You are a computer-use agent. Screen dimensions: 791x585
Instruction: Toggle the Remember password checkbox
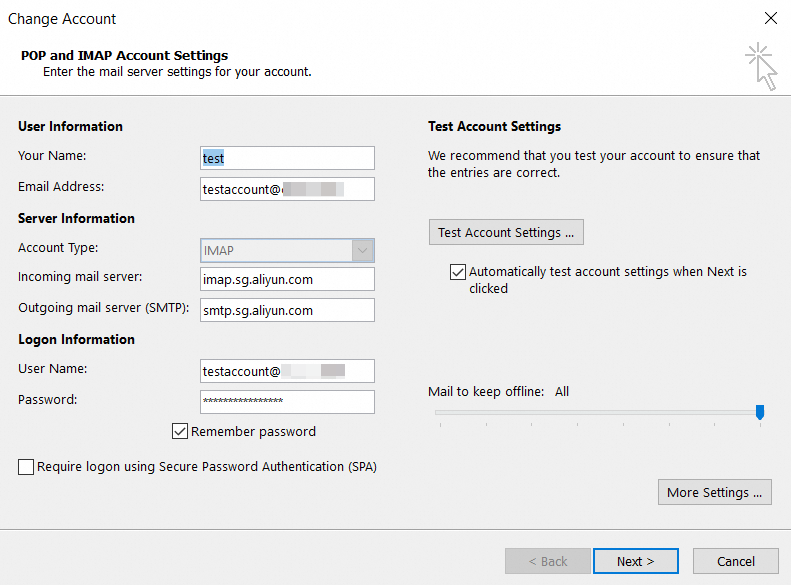coord(180,432)
